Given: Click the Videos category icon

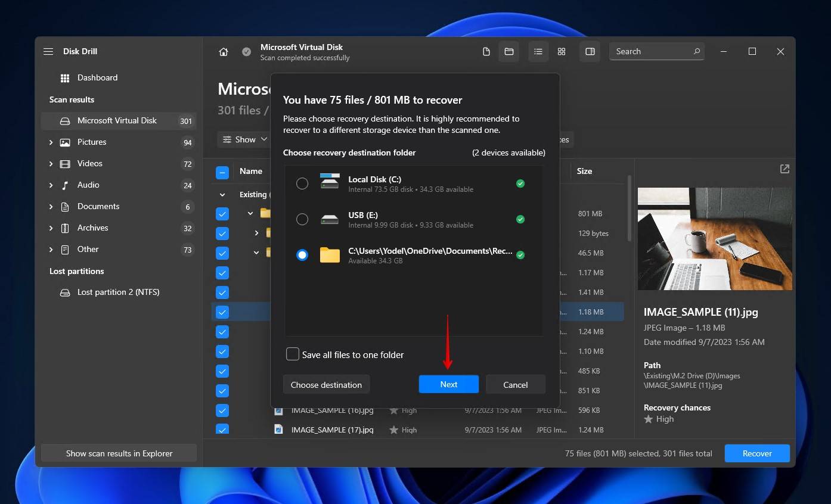Looking at the screenshot, I should click(65, 164).
